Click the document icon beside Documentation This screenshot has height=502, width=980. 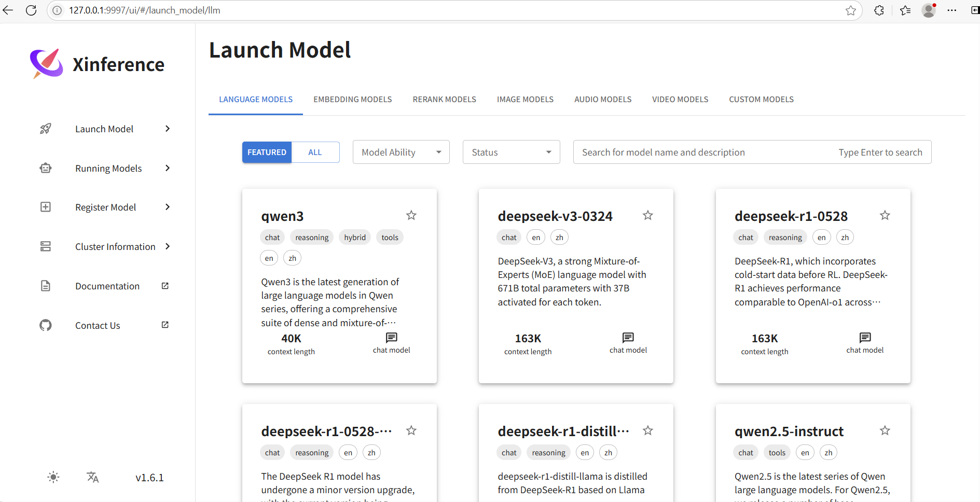point(46,286)
